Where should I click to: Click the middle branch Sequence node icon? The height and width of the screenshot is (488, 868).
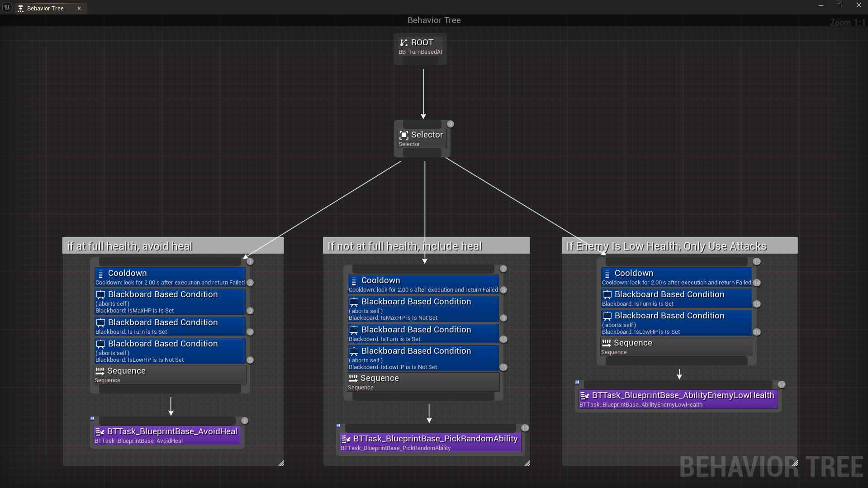coord(353,379)
